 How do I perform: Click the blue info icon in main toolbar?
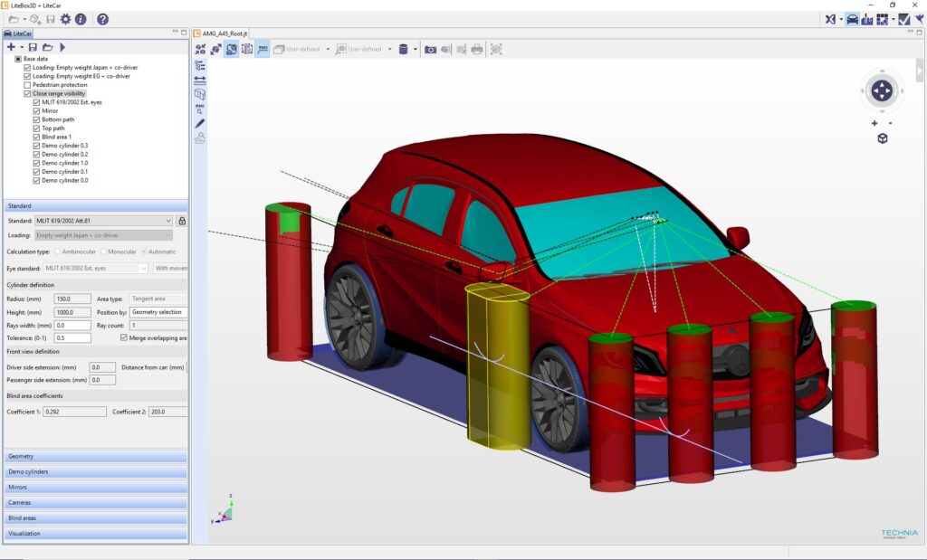(81, 20)
